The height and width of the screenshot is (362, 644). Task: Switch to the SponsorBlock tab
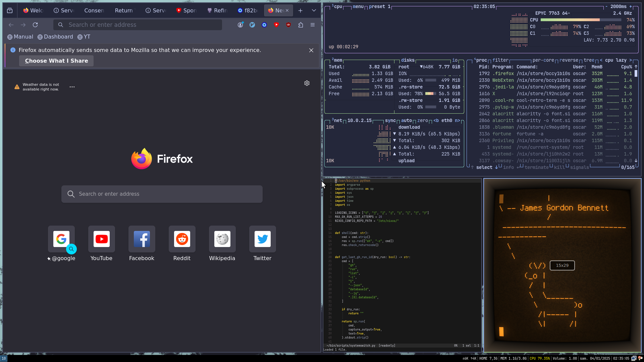click(186, 10)
